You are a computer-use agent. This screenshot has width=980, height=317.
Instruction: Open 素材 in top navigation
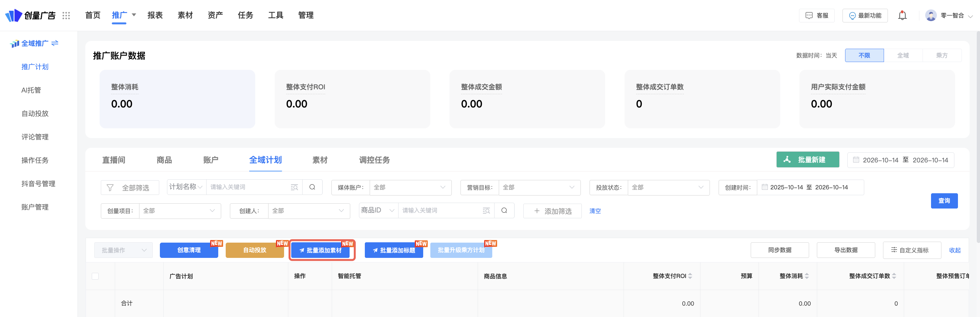[x=185, y=15]
